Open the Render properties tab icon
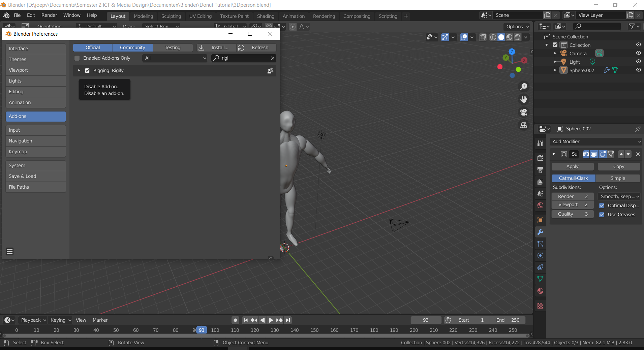Image resolution: width=644 pixels, height=350 pixels. tap(540, 158)
